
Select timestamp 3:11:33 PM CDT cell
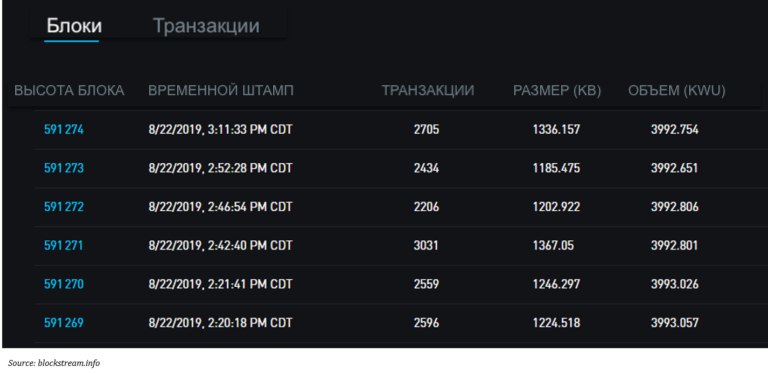(220, 130)
